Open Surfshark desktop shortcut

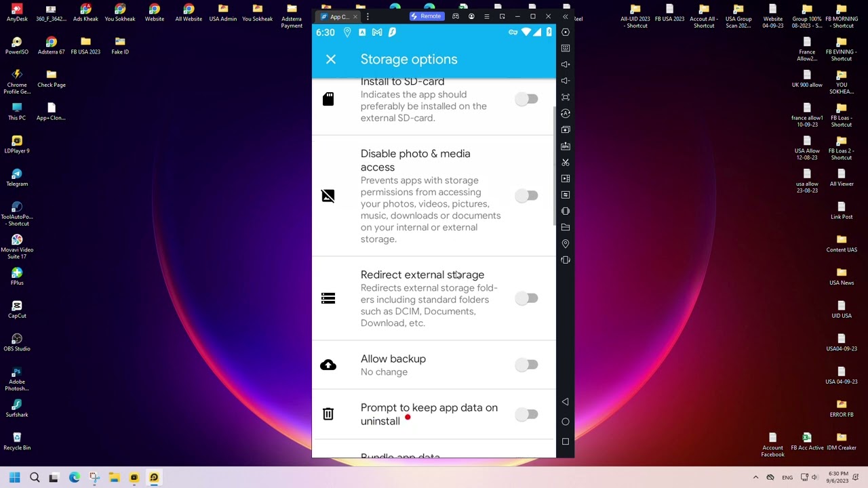(x=17, y=409)
